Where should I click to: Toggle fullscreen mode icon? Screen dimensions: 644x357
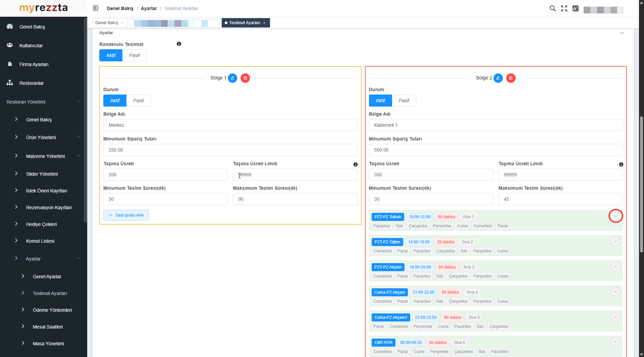[x=564, y=8]
